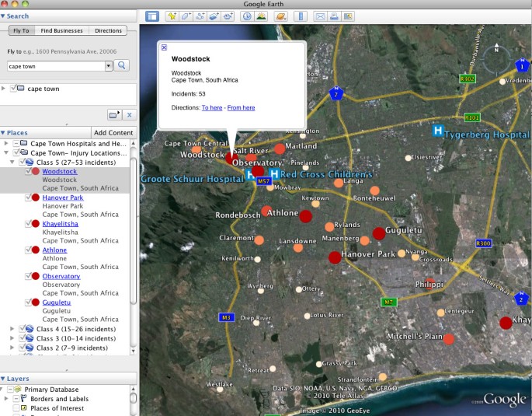Close the Woodstock info balloon
The width and height of the screenshot is (532, 416).
tap(164, 47)
